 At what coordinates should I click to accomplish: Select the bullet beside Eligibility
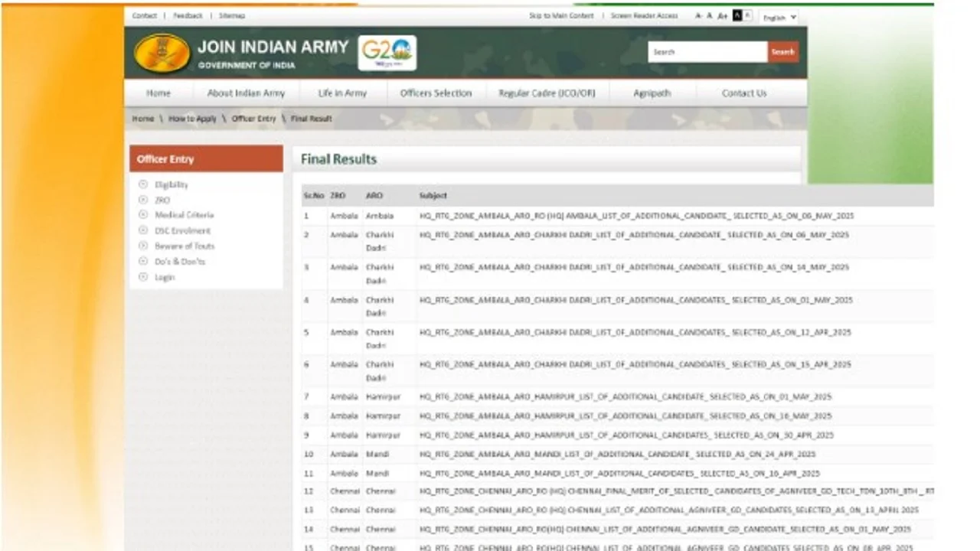point(142,184)
